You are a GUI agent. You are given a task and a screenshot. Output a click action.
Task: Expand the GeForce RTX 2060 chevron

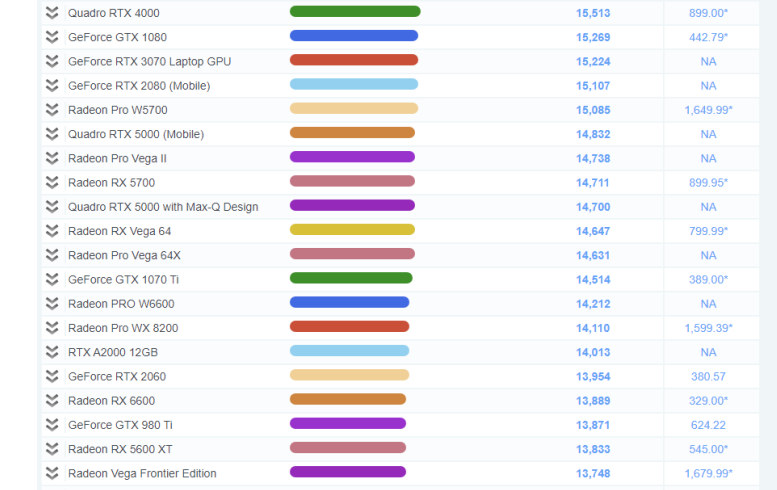[x=52, y=377]
